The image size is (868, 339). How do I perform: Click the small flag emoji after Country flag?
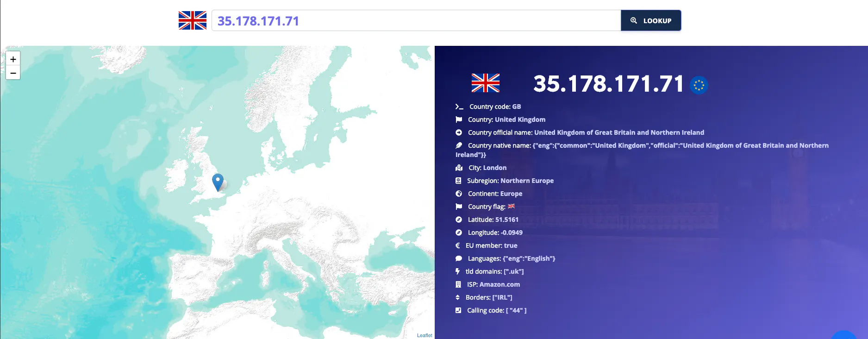click(x=511, y=207)
